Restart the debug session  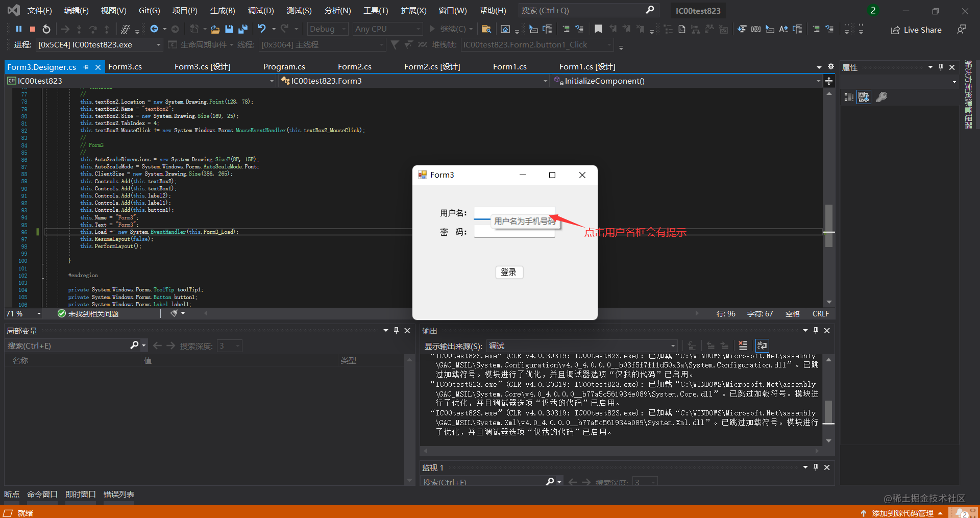[x=46, y=29]
